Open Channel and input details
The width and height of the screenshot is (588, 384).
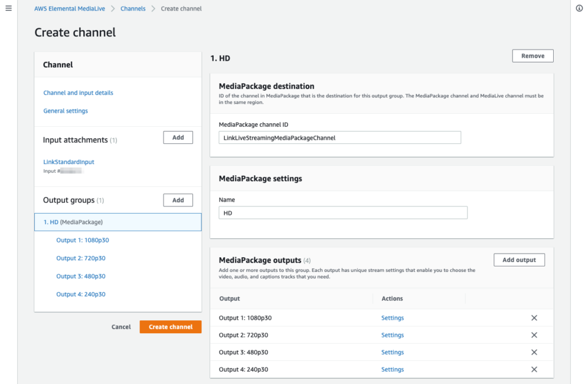coord(78,92)
